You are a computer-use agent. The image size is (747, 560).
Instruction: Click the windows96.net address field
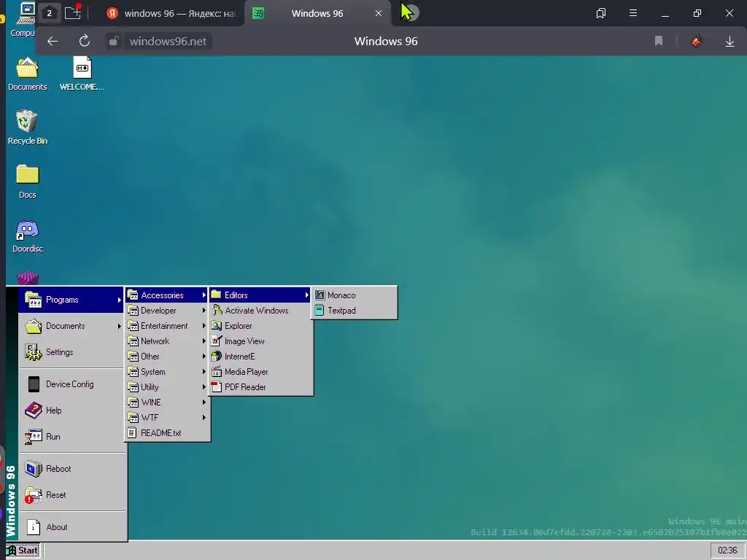click(169, 42)
